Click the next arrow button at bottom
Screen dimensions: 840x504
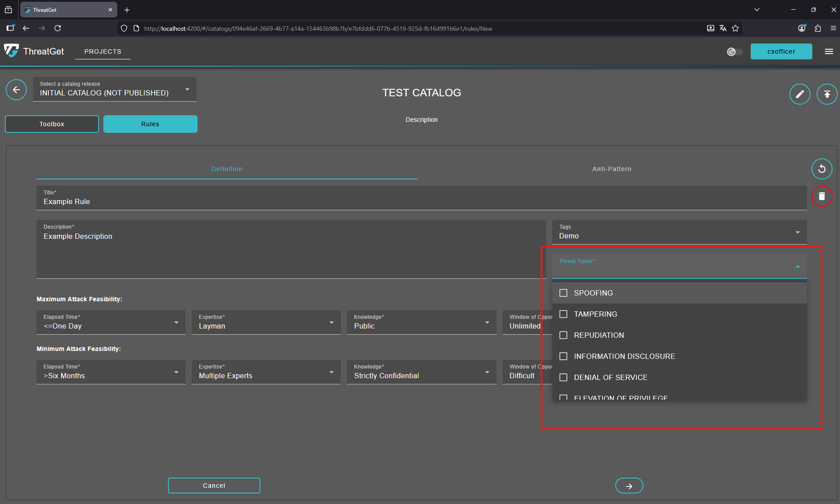click(629, 486)
